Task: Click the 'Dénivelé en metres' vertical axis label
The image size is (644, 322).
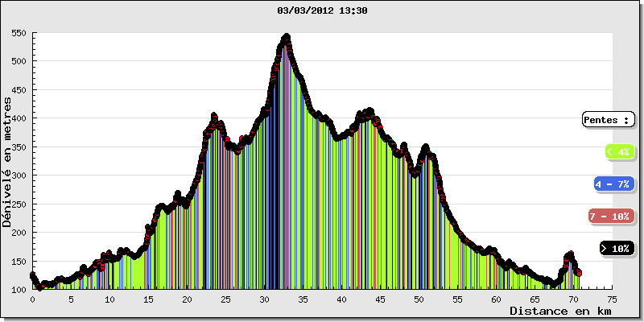Action: 6,162
